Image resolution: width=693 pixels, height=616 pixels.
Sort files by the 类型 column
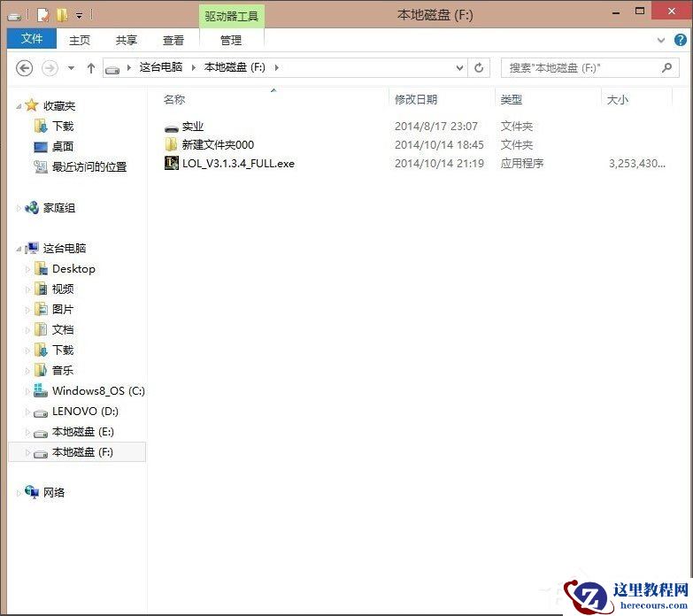(511, 99)
